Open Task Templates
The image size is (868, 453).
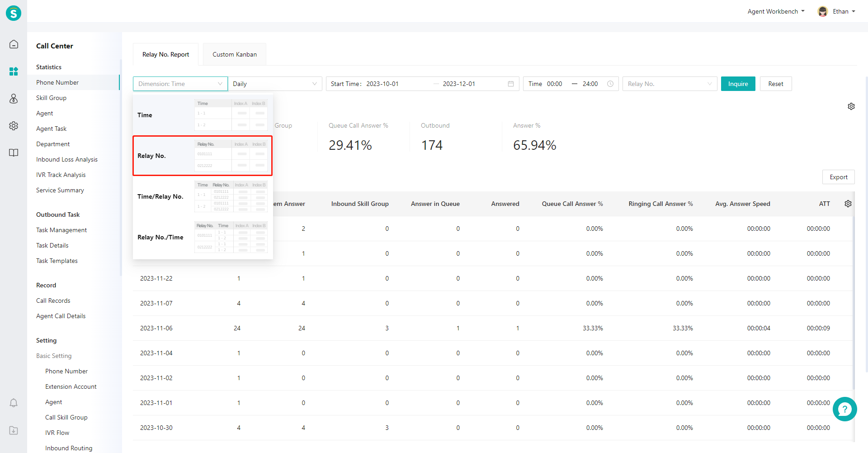(x=57, y=261)
